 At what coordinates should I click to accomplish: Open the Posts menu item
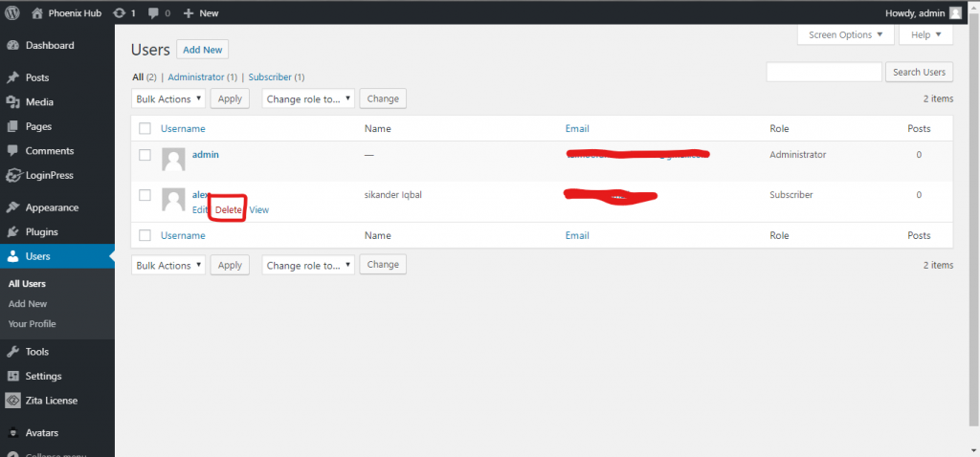coord(37,77)
